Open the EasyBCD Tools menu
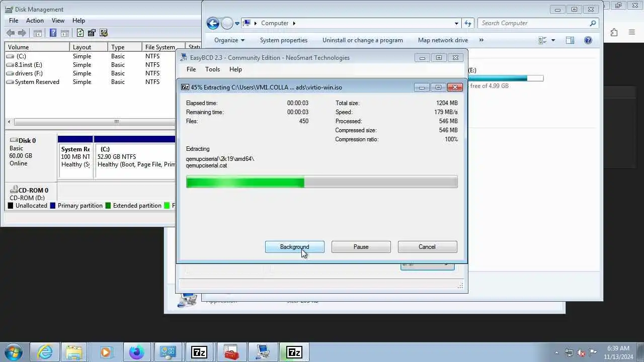This screenshot has height=362, width=644. tap(212, 69)
